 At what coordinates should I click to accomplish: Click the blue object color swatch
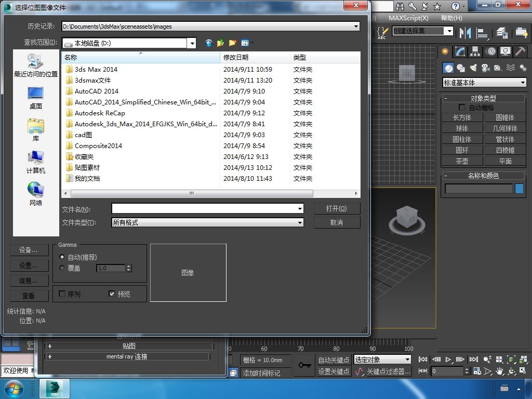click(x=519, y=189)
